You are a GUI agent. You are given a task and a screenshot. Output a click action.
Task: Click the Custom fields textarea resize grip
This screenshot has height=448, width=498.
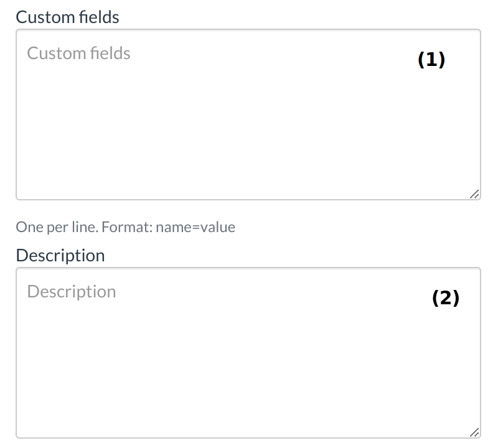pyautogui.click(x=474, y=194)
